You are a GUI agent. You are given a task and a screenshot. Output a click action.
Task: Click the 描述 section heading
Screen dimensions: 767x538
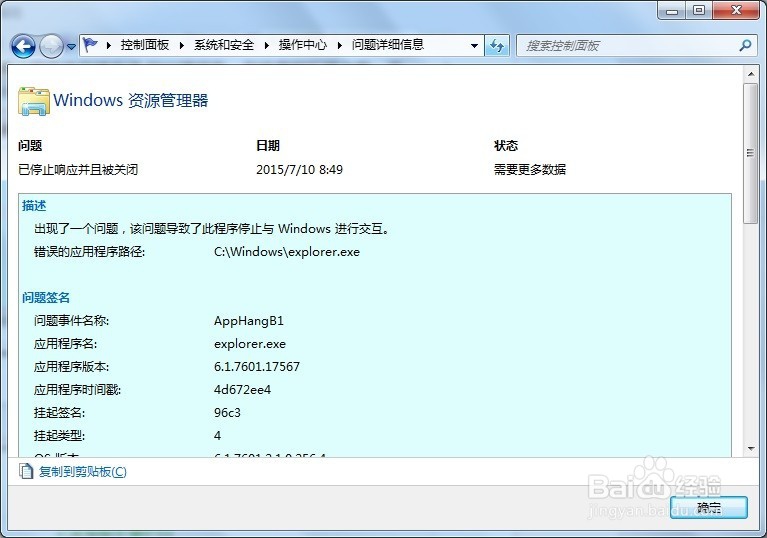pos(34,206)
